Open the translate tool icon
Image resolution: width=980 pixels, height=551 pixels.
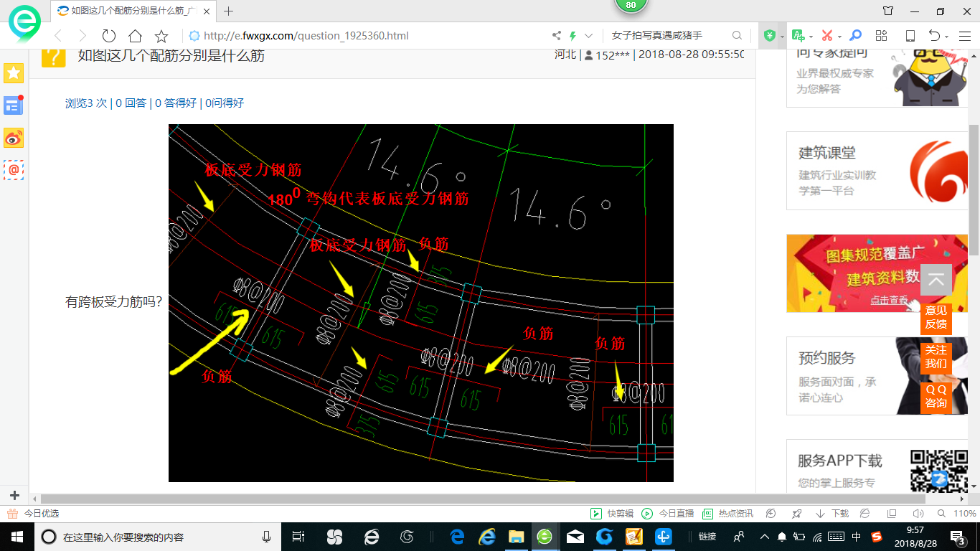pyautogui.click(x=798, y=36)
